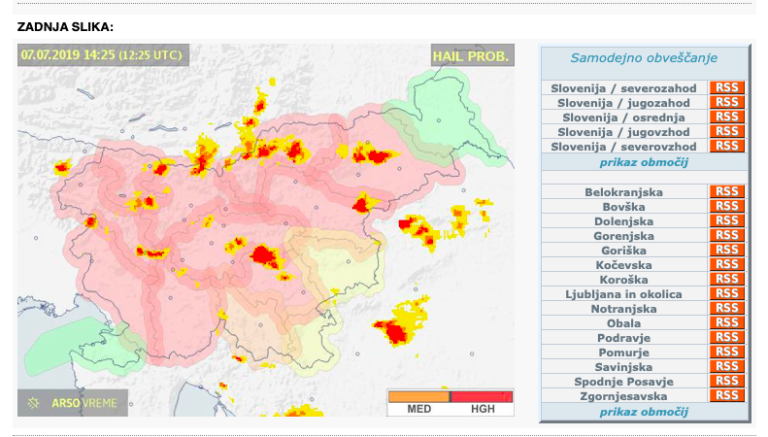
Task: Click the red HGH legend swatch
Action: 482,397
